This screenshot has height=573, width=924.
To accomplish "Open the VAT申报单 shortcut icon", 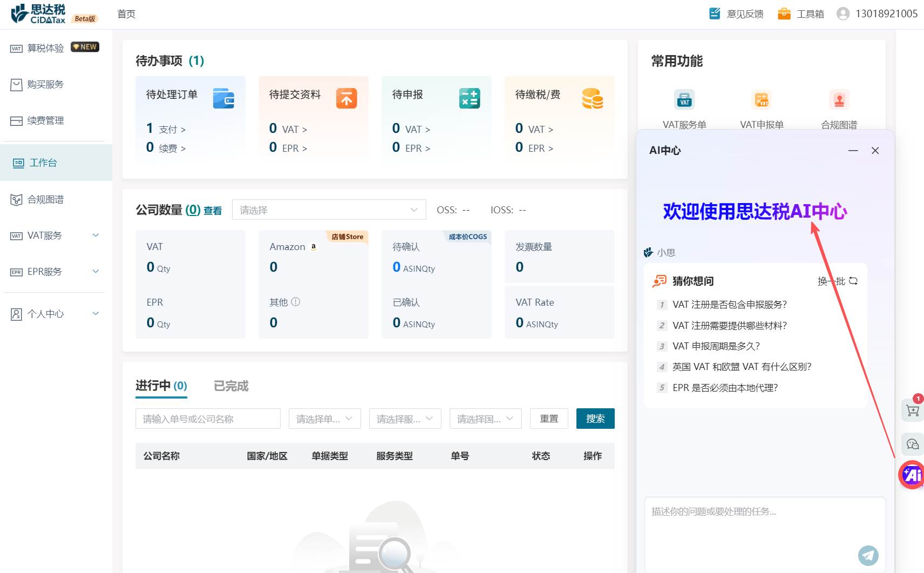I will coord(762,100).
